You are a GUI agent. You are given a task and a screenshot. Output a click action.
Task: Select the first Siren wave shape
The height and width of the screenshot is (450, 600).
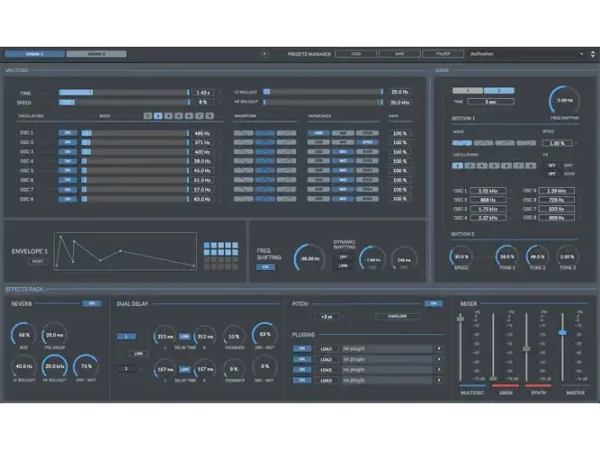(x=462, y=143)
